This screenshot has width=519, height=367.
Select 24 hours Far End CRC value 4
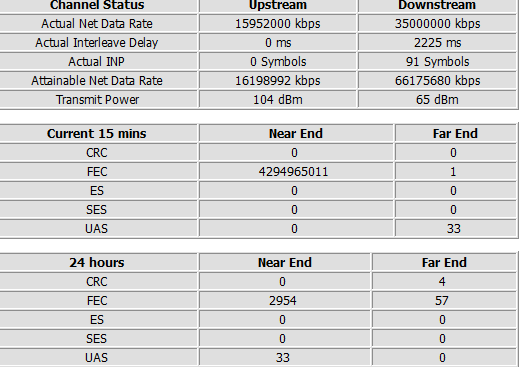click(x=444, y=282)
